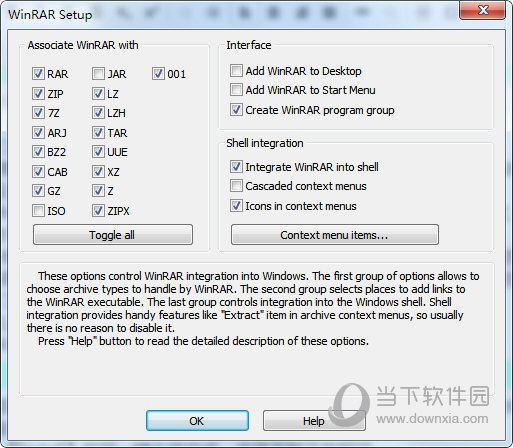The image size is (513, 448).
Task: Uncheck the Z file type checkbox
Action: click(98, 191)
